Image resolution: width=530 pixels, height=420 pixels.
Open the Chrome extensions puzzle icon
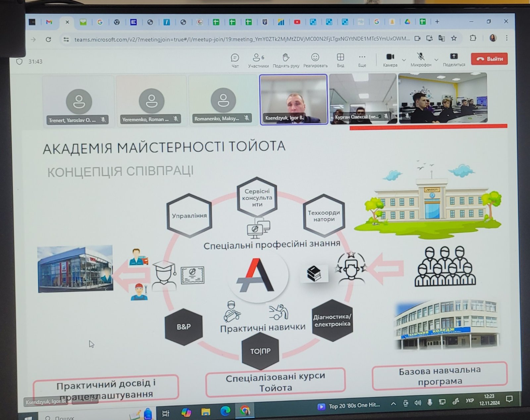coord(473,38)
